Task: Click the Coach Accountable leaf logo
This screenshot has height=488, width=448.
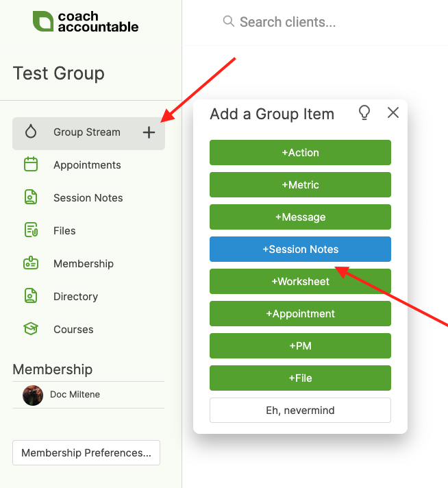Action: click(43, 21)
